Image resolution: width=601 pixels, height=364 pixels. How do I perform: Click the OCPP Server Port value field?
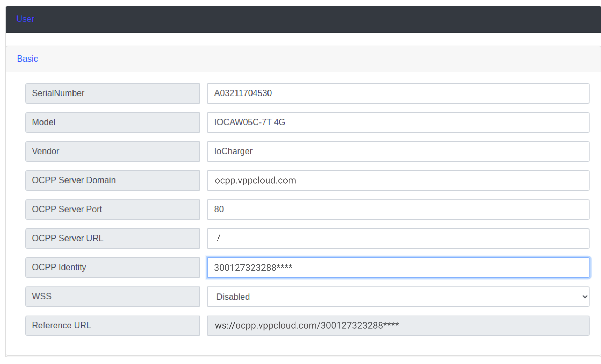pos(398,209)
